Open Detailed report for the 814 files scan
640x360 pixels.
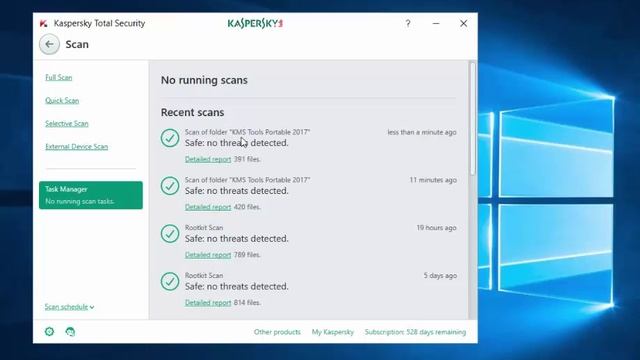208,302
